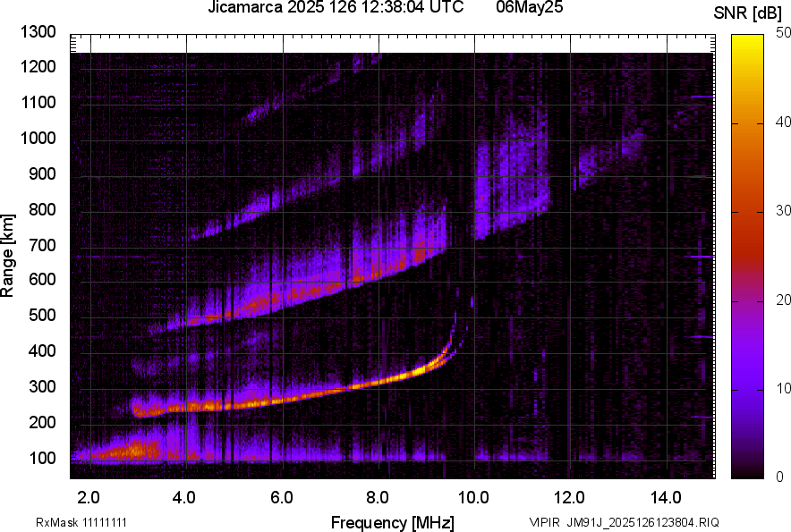Click the 'VIPIR' footer label
791x532 pixels.
544,522
